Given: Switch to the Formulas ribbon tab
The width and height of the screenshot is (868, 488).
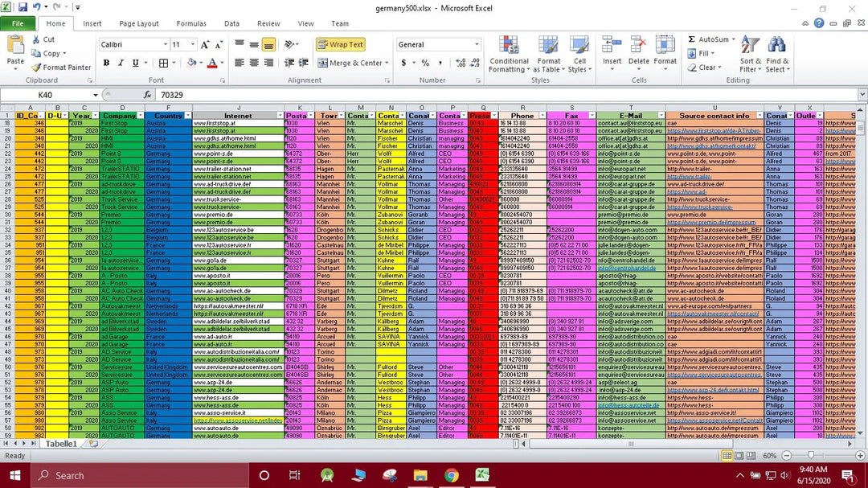Looking at the screenshot, I should click(191, 23).
